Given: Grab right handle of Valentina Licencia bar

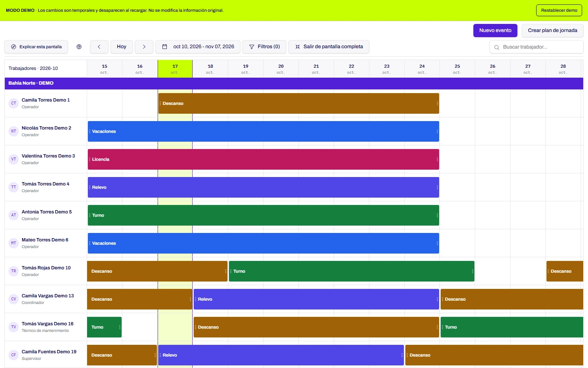Looking at the screenshot, I should [x=437, y=159].
